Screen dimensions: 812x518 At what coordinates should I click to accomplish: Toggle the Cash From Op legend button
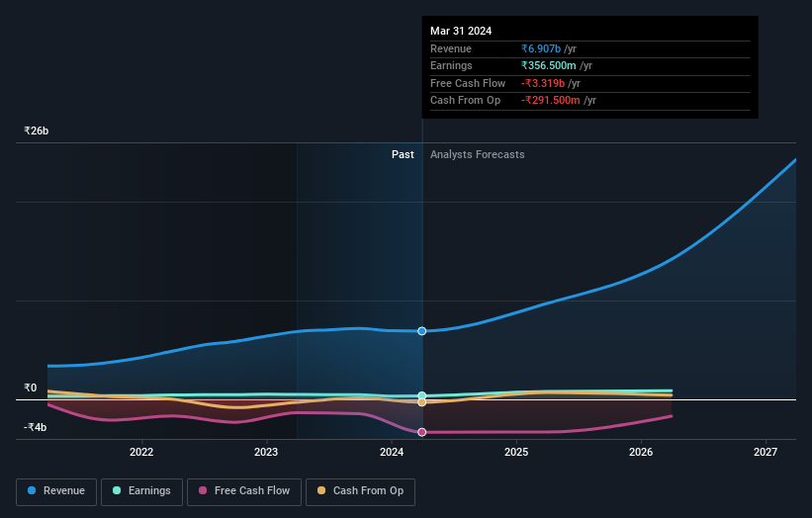click(x=360, y=491)
